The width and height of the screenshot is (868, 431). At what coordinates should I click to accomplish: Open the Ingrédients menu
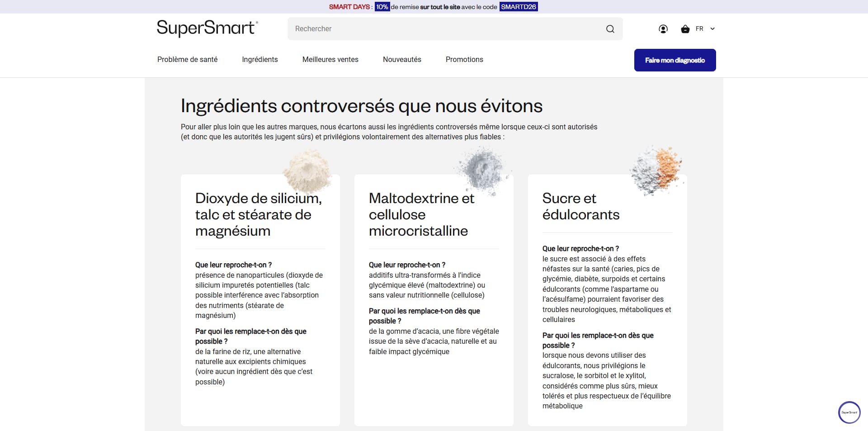click(x=260, y=59)
